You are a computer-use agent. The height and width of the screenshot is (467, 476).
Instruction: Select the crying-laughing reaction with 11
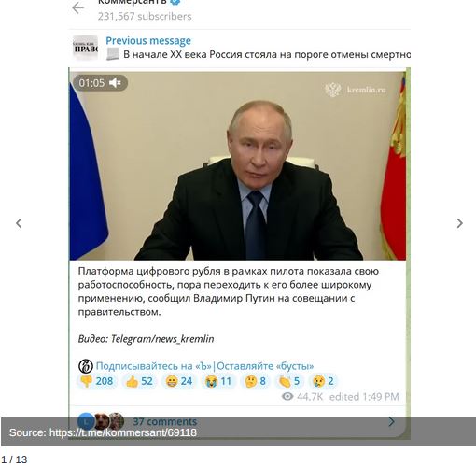[218, 381]
